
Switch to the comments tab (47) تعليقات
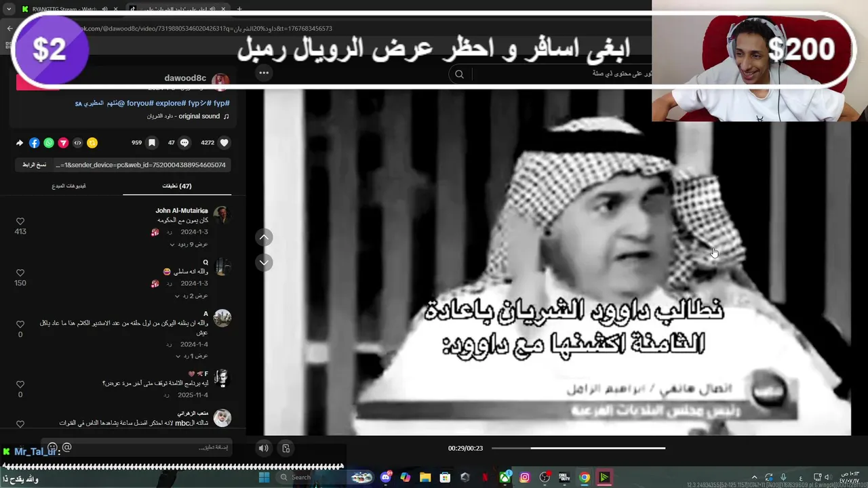click(177, 186)
